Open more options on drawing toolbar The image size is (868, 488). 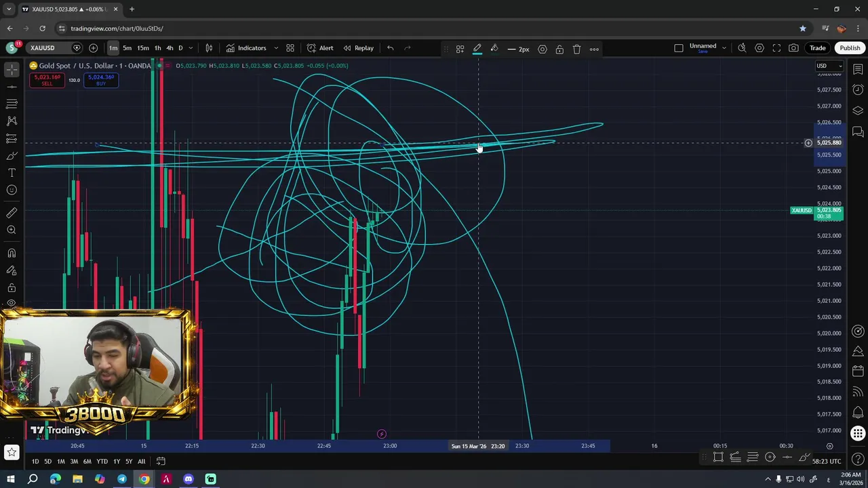click(594, 49)
